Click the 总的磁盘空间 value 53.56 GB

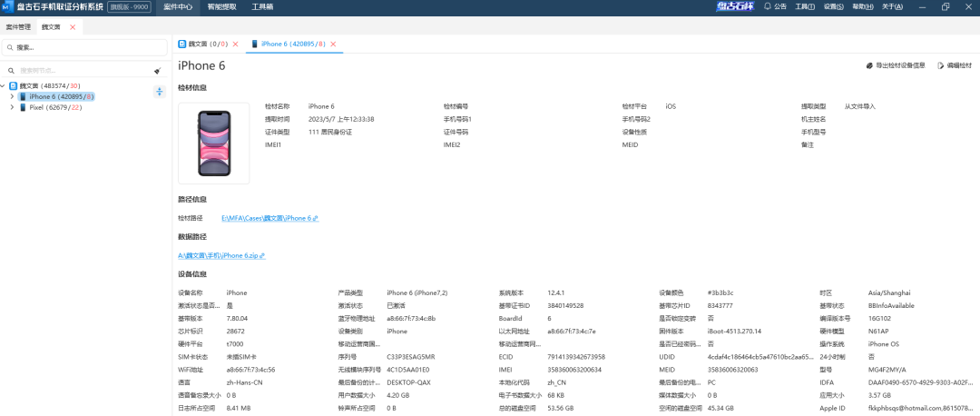(561, 408)
